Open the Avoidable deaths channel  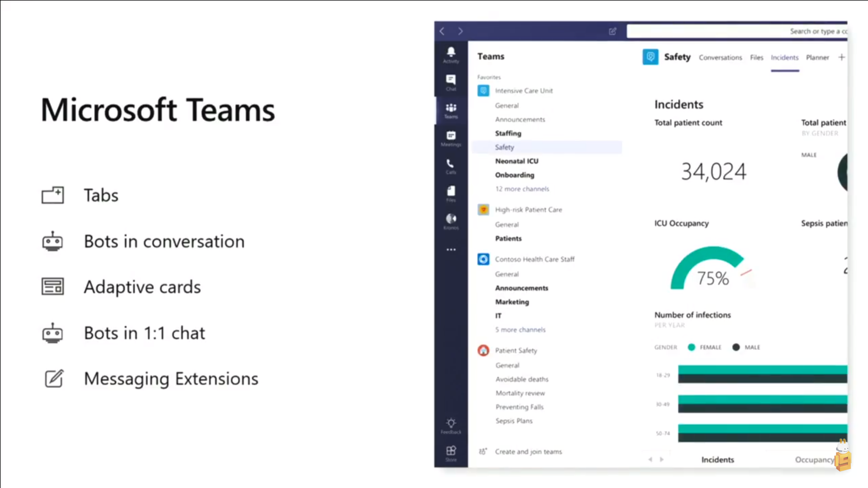[521, 379]
